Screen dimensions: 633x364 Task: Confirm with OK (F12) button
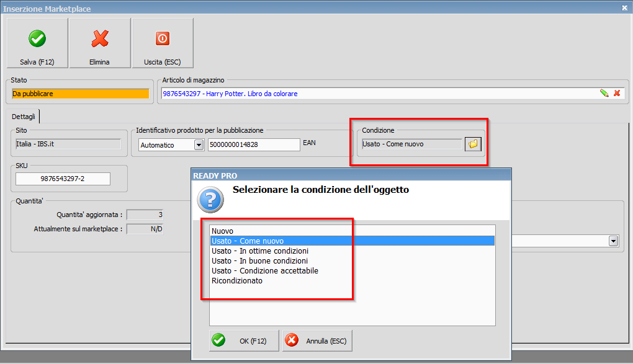(244, 340)
